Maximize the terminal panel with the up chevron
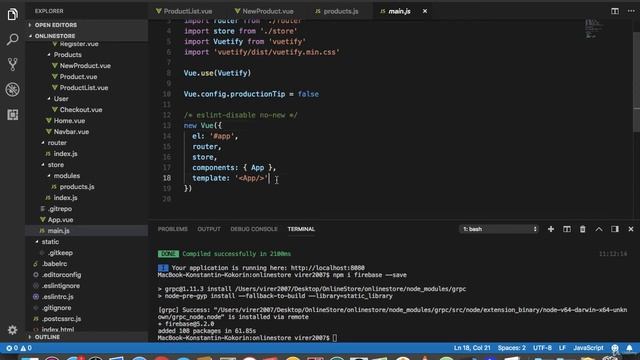Viewport: 640px width, 360px height. tap(599, 229)
